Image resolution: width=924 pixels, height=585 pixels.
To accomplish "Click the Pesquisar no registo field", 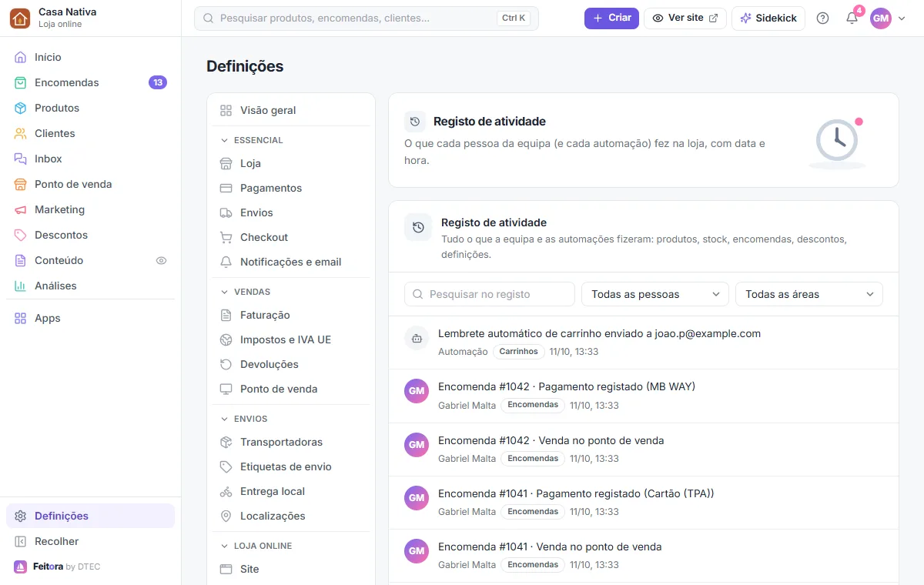I will [490, 294].
